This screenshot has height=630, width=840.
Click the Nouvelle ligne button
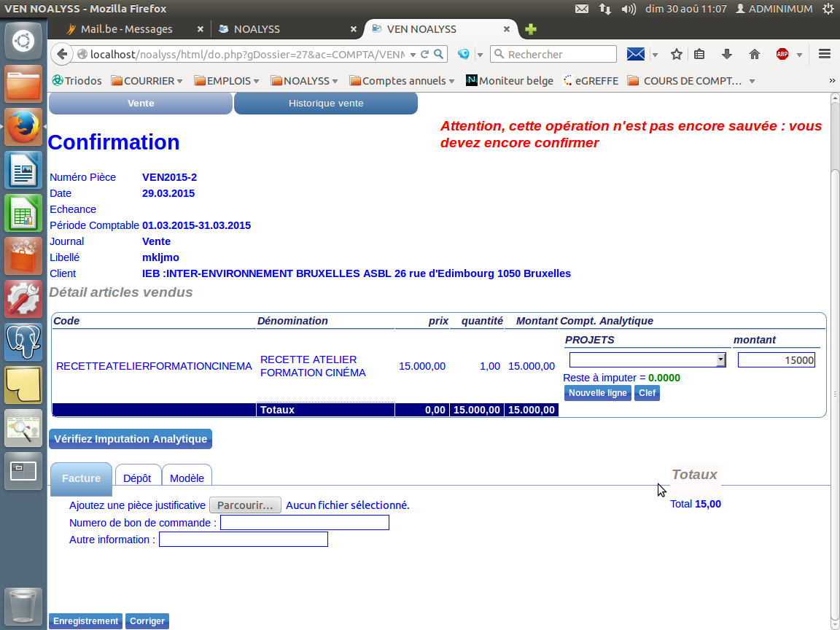pos(597,393)
